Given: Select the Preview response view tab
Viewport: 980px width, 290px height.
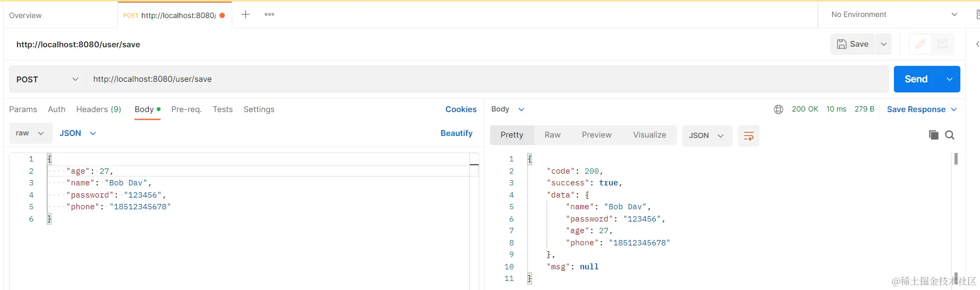Looking at the screenshot, I should (596, 135).
